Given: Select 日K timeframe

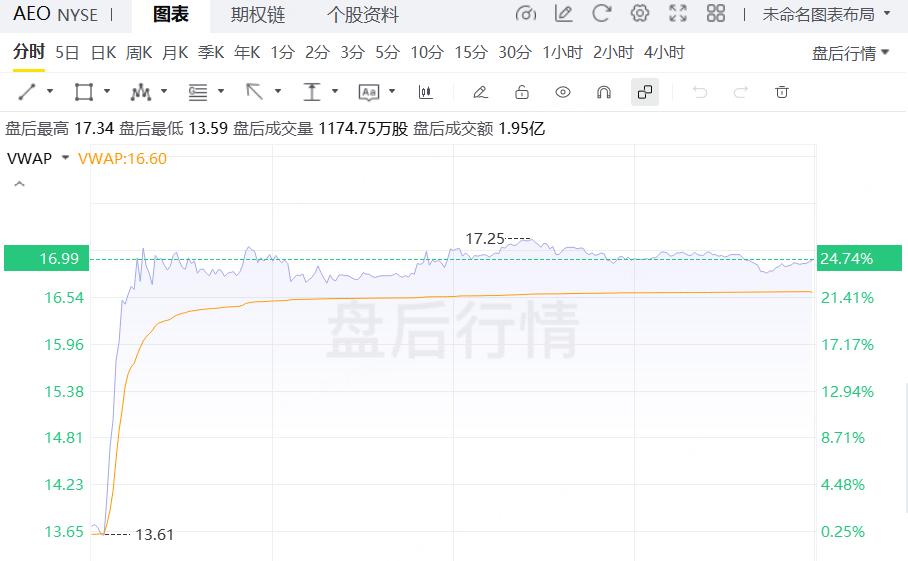Looking at the screenshot, I should 104,53.
